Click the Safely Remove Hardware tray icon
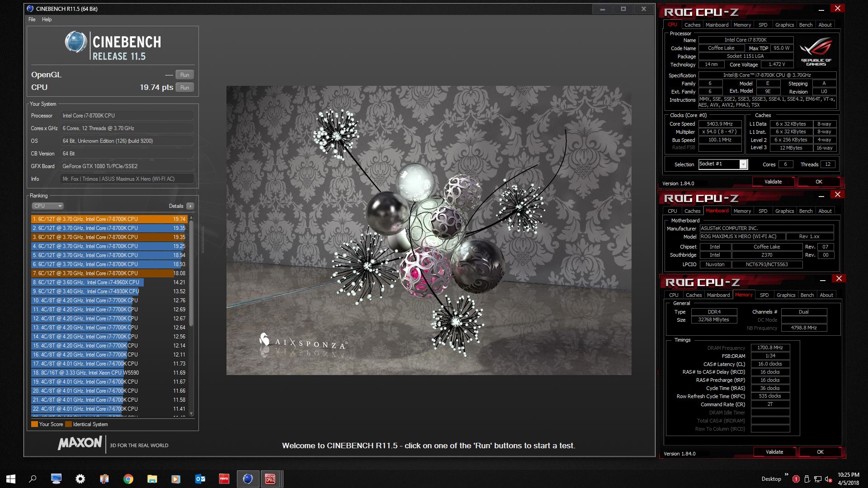The height and width of the screenshot is (488, 868). pyautogui.click(x=807, y=479)
